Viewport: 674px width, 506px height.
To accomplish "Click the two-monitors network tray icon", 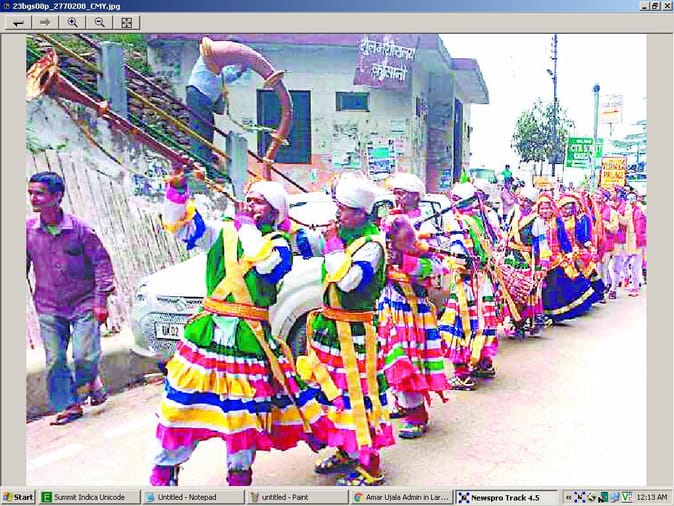I will point(612,497).
